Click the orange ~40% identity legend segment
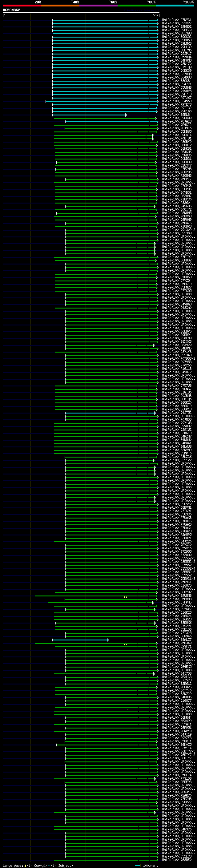This screenshot has width=197, height=868. 60,6
